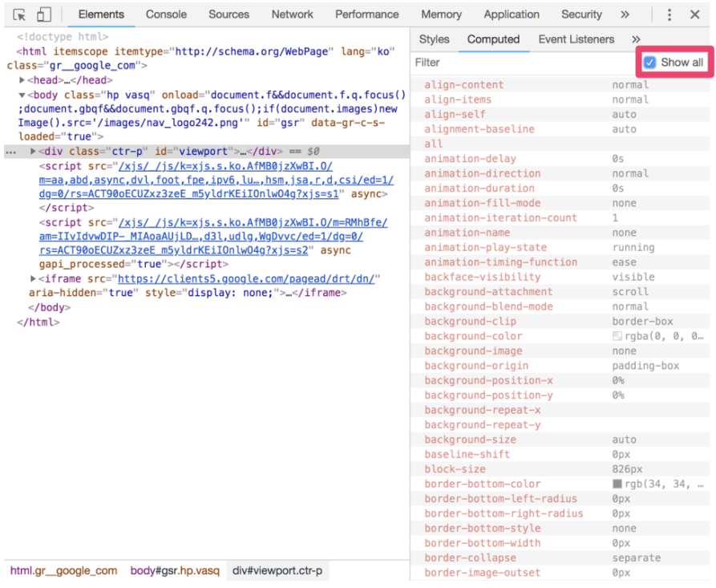
Task: Select the 'all' property row
Action: (560, 144)
